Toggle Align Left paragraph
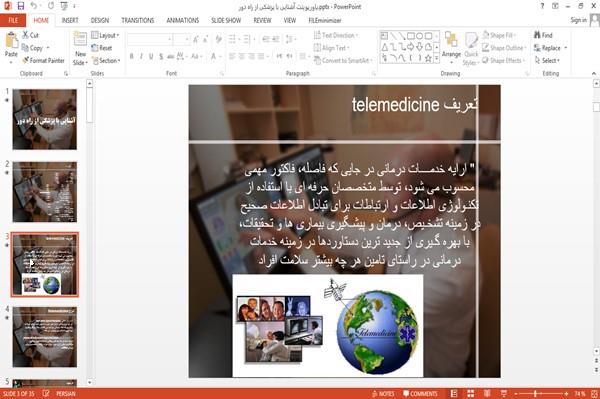Screen dimensions: 600x399 [x=232, y=57]
